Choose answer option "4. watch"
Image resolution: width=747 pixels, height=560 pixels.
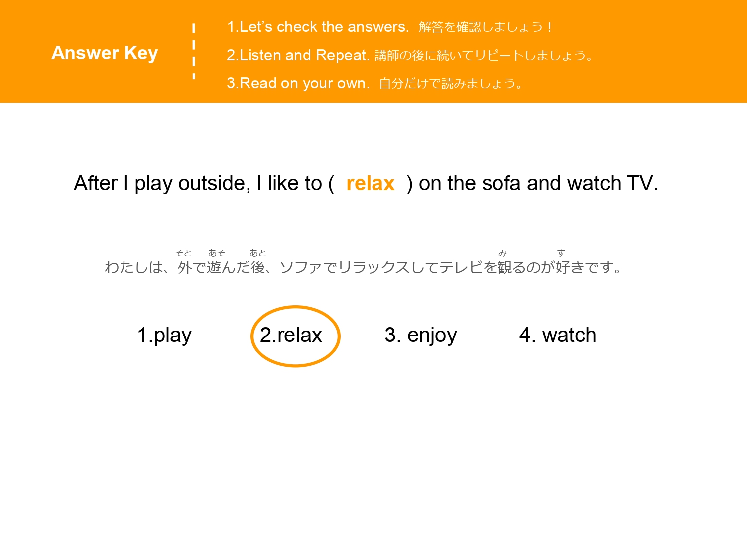point(557,335)
